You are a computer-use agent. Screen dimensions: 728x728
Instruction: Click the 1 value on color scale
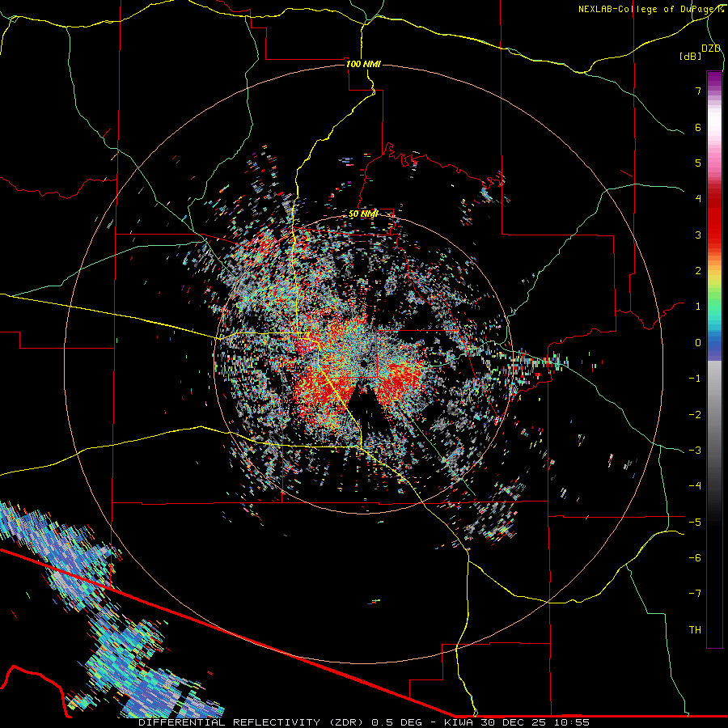click(698, 307)
